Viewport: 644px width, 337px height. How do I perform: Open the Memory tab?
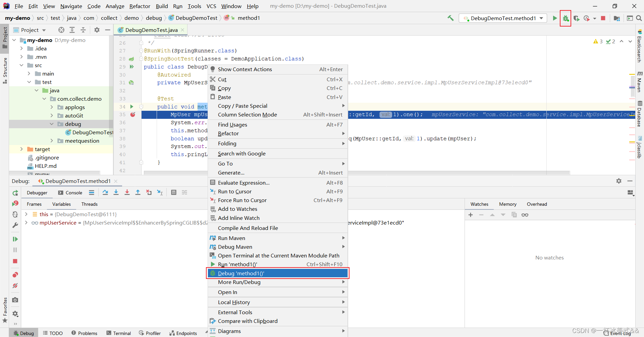(x=507, y=204)
